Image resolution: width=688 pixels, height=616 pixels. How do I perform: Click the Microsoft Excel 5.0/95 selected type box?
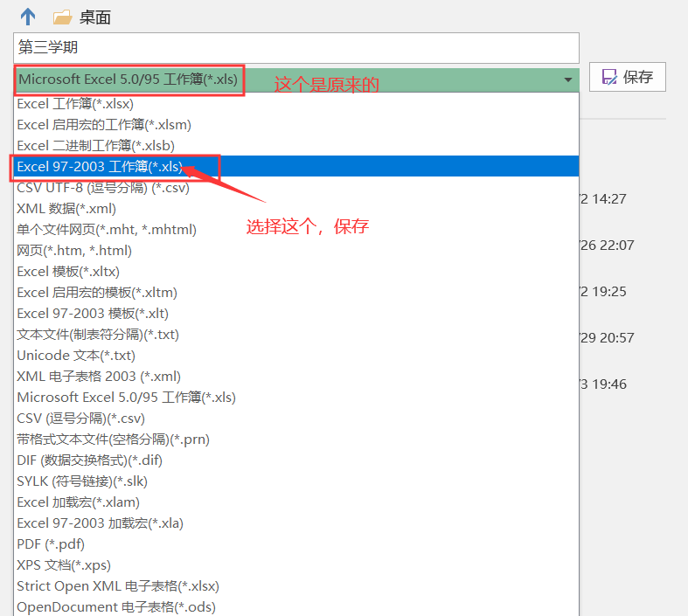coord(296,80)
